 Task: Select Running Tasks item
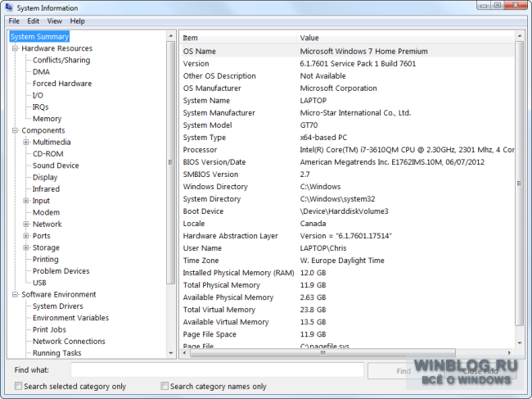coord(56,353)
